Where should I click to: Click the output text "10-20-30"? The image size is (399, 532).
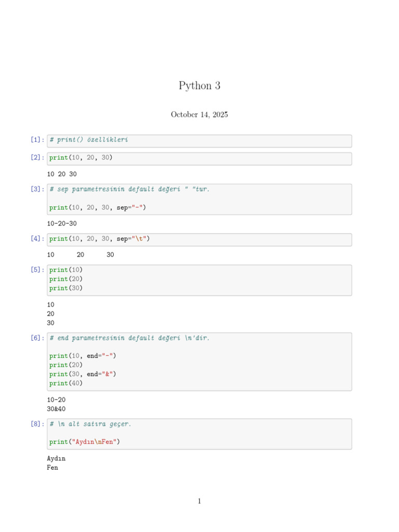(x=62, y=224)
